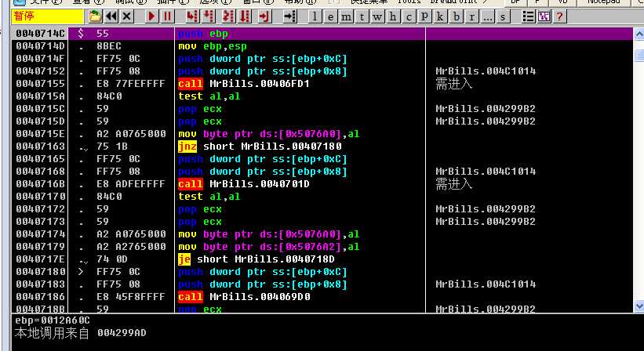Show Run trace via the '...' button

coord(487,16)
